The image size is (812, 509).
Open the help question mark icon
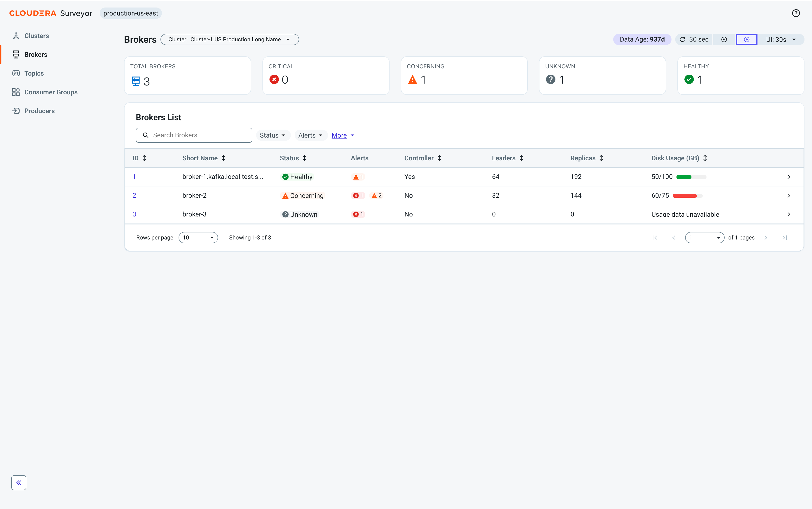point(796,13)
